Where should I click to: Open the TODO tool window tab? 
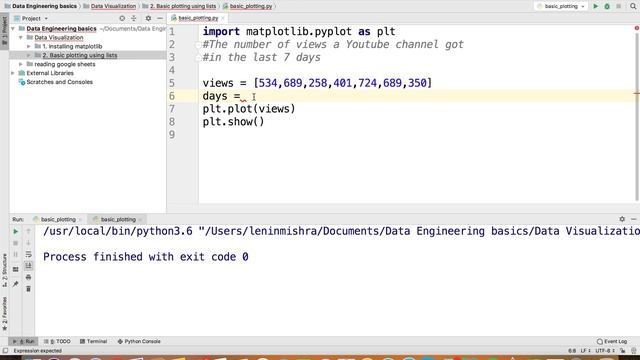pyautogui.click(x=57, y=341)
